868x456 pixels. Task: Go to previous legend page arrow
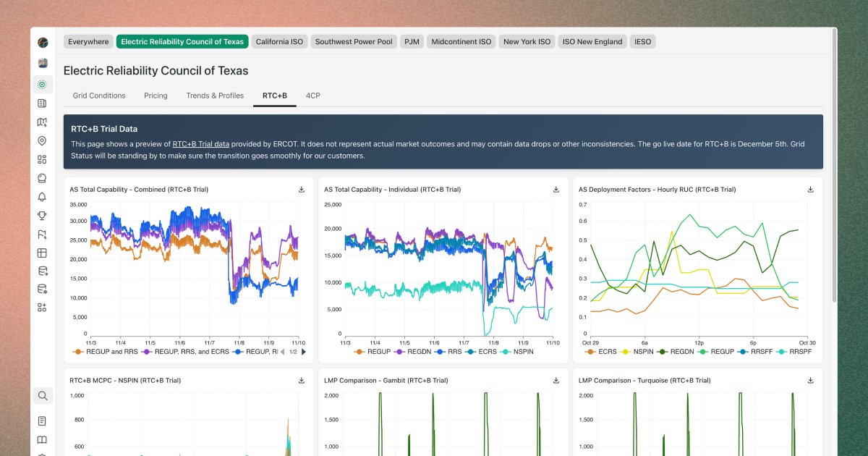click(x=284, y=352)
